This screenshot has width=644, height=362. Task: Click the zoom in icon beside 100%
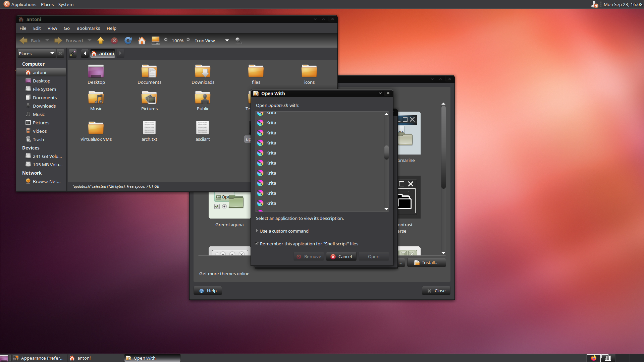pos(188,40)
